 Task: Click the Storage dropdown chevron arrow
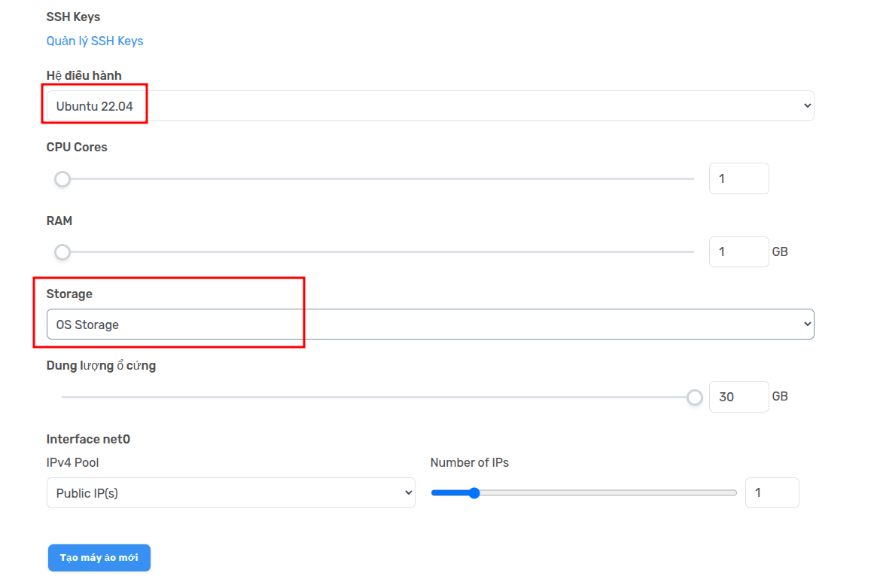pyautogui.click(x=808, y=324)
